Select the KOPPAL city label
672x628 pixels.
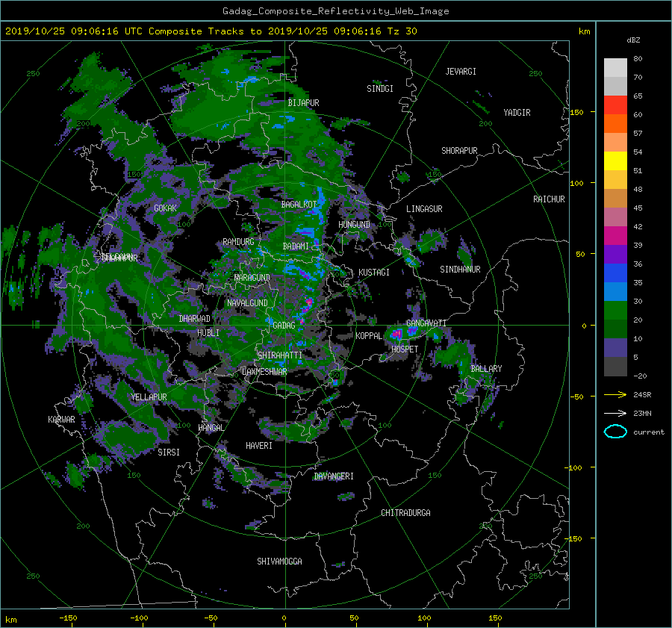coord(369,336)
